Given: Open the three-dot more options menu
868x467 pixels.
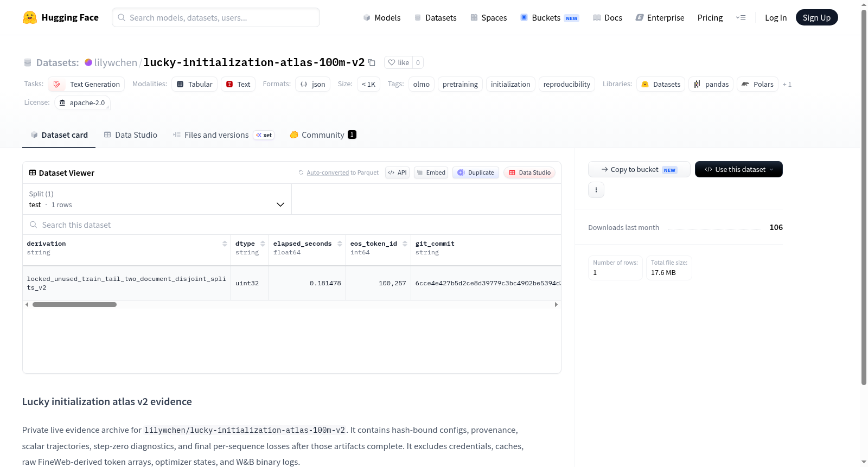Looking at the screenshot, I should [x=596, y=190].
